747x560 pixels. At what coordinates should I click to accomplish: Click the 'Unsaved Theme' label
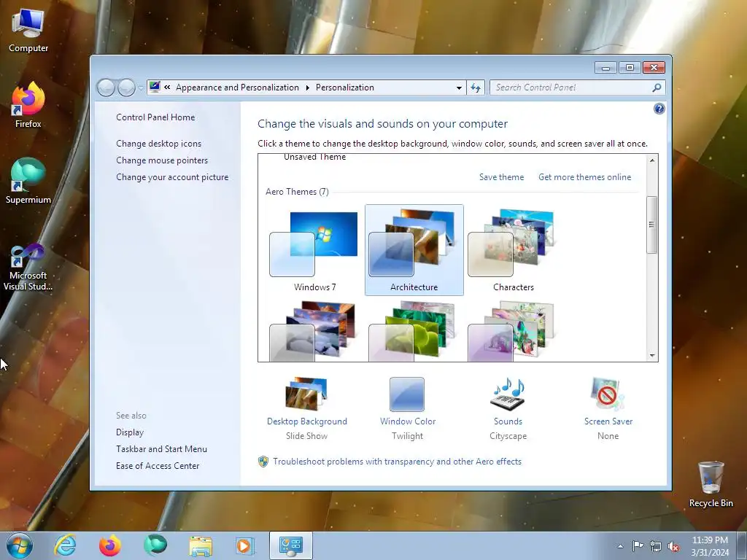[314, 157]
